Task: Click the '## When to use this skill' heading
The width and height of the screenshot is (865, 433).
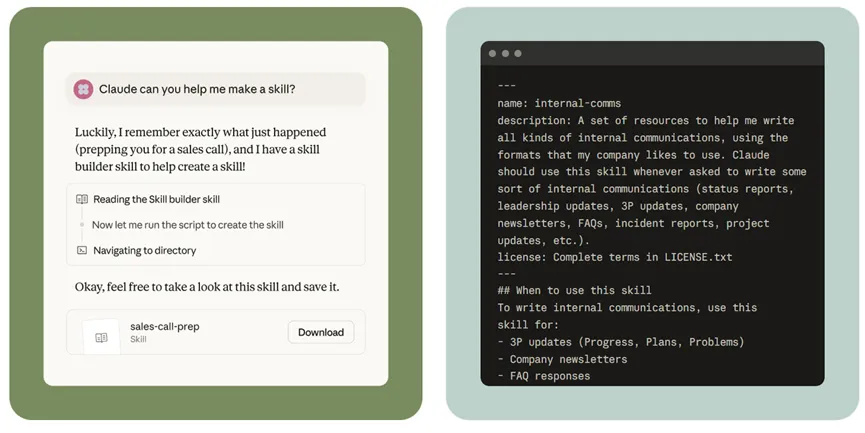Action: (574, 290)
